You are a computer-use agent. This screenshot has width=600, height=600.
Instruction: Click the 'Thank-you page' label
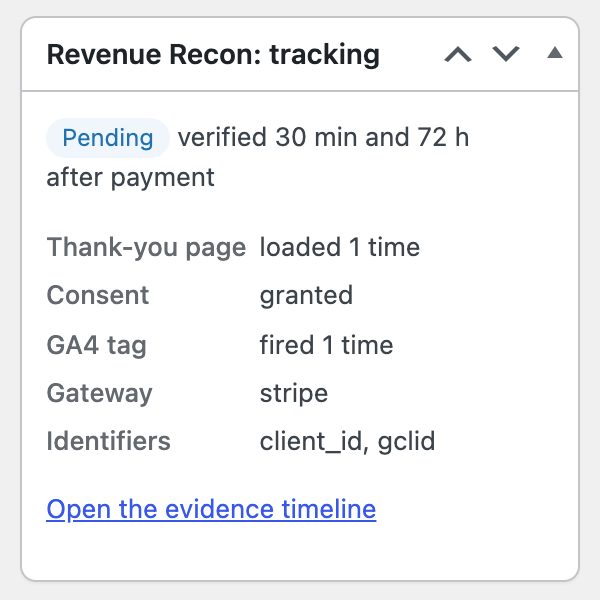pos(146,247)
